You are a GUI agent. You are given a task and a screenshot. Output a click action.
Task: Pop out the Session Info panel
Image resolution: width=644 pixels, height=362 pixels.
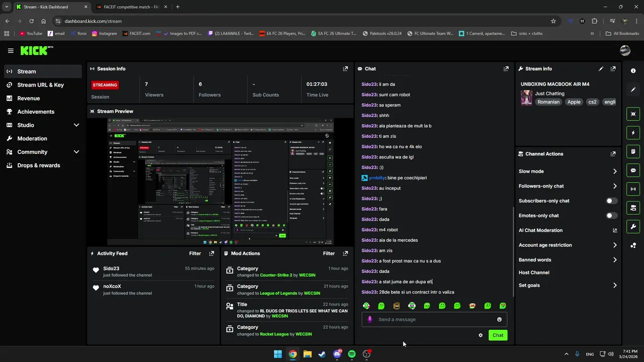[x=345, y=69]
